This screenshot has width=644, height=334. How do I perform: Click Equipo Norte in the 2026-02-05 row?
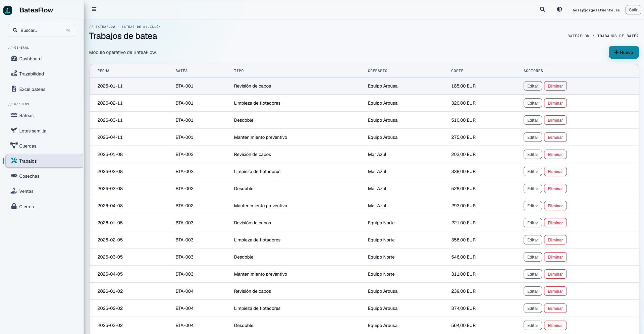[x=381, y=240]
